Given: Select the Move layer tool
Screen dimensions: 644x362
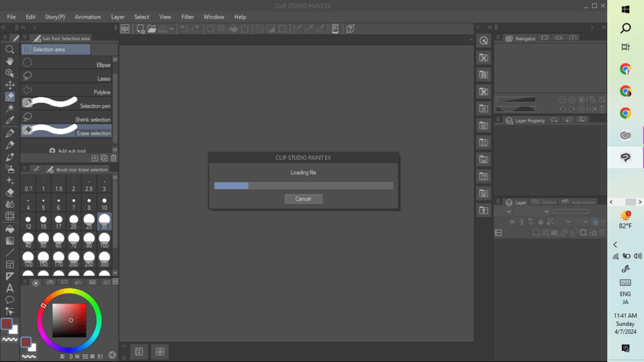Looking at the screenshot, I should 10,85.
